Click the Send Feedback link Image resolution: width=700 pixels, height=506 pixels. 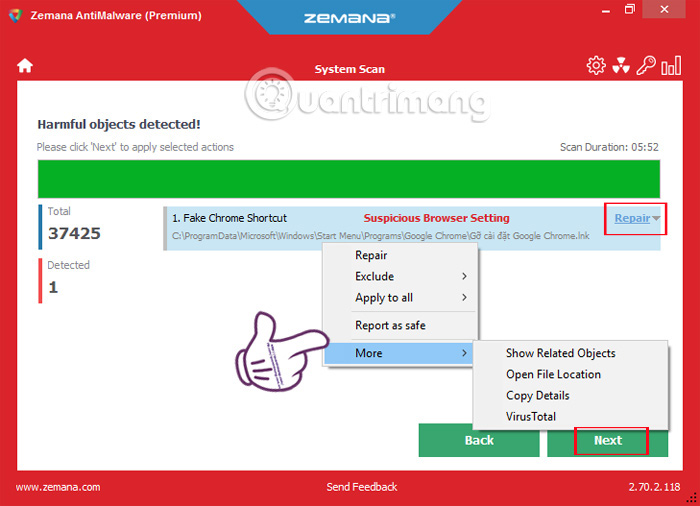click(x=362, y=487)
